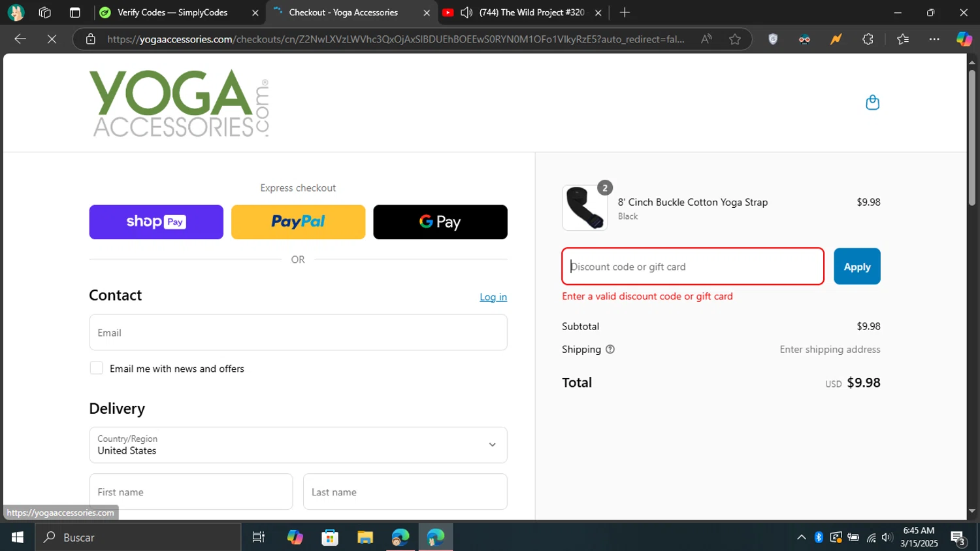
Task: Click the yoga strap product thumbnail
Action: (585, 208)
